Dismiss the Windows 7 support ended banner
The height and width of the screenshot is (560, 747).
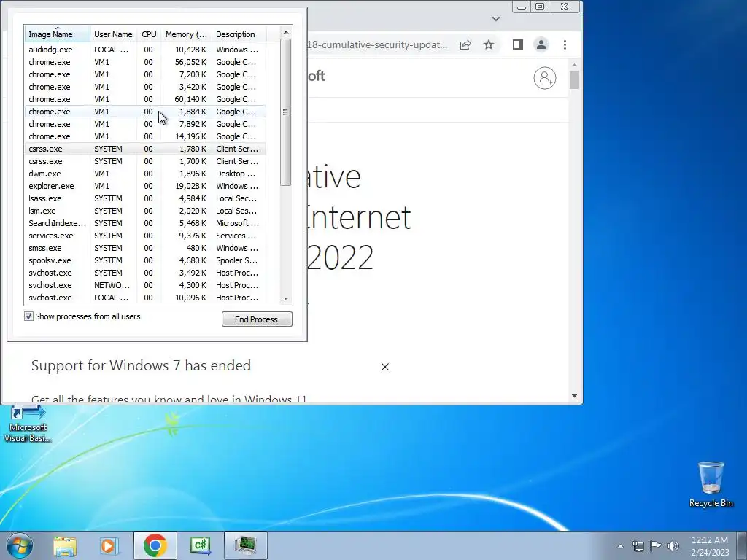click(385, 367)
